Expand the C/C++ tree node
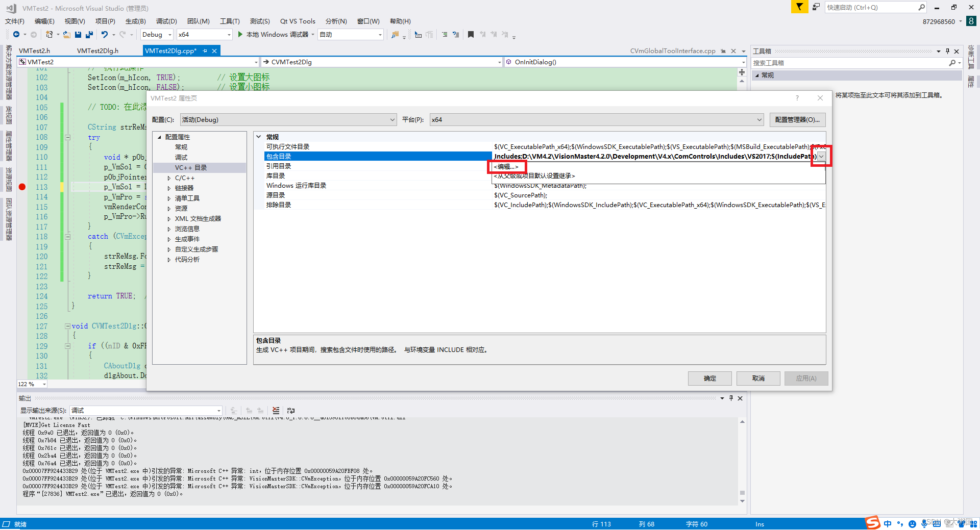Image resolution: width=980 pixels, height=530 pixels. (x=169, y=178)
